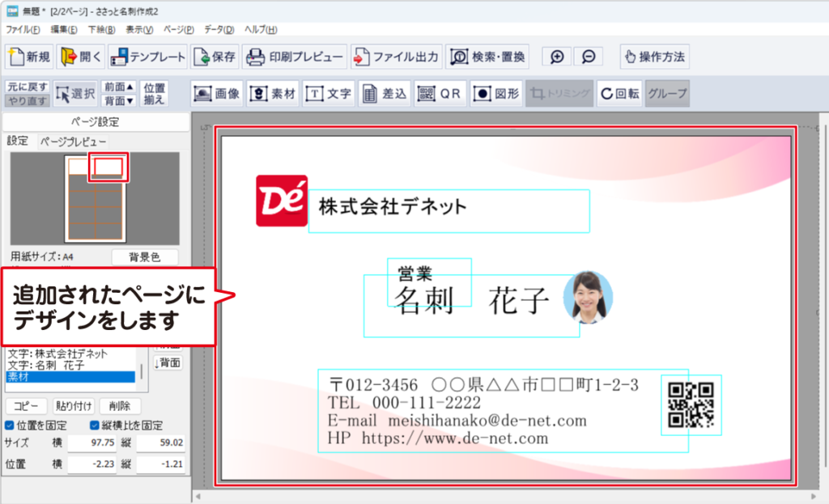Select the 営業 text on the card
The height and width of the screenshot is (504, 829).
click(x=415, y=273)
